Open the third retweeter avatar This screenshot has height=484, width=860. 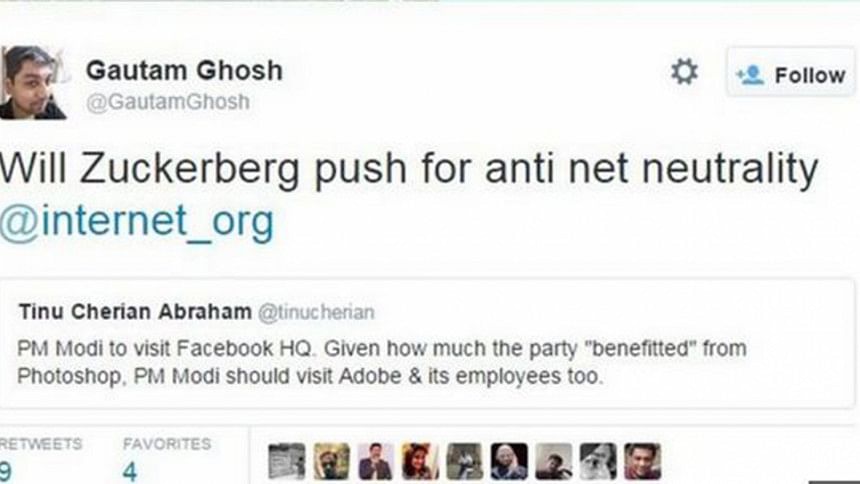pyautogui.click(x=375, y=462)
